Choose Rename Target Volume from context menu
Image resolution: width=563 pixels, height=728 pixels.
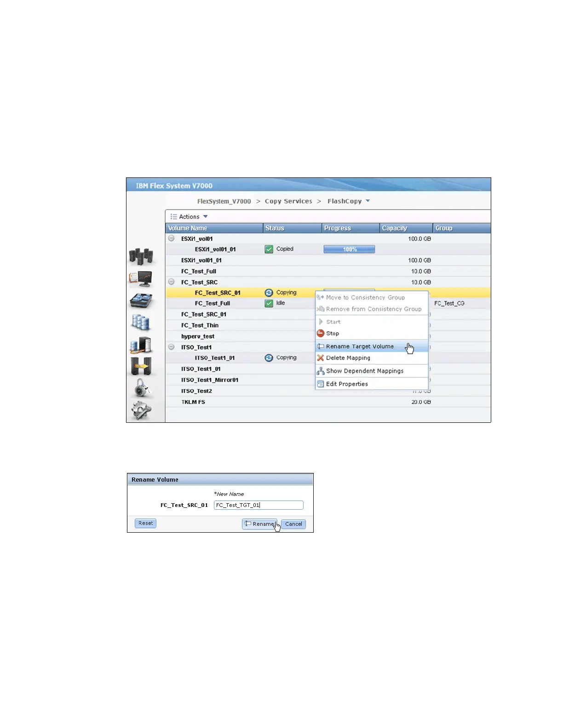pyautogui.click(x=372, y=347)
